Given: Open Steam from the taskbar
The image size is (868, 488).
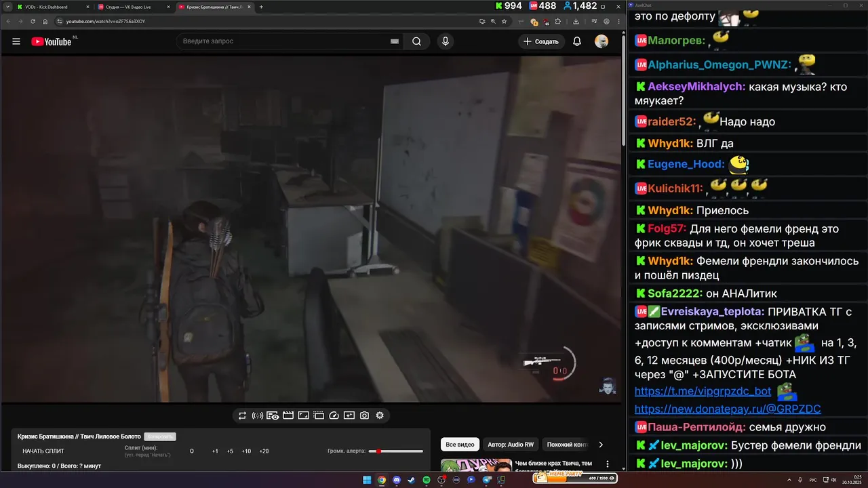Looking at the screenshot, I should click(411, 480).
